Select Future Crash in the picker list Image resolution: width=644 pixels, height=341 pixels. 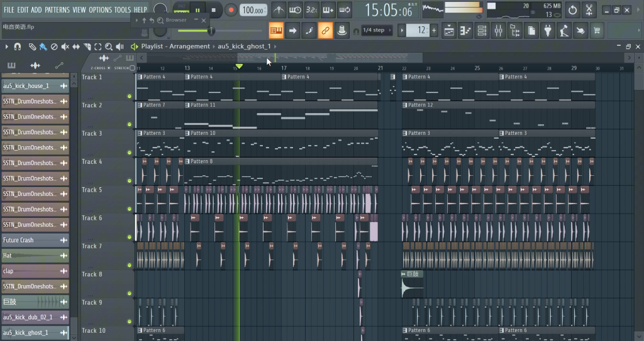click(x=35, y=240)
